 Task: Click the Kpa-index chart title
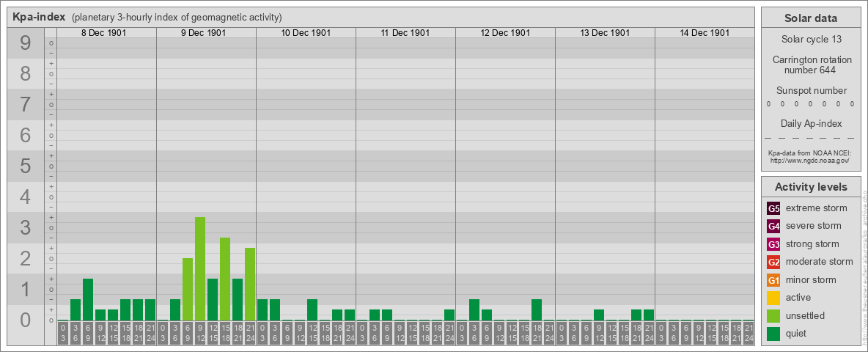click(38, 17)
